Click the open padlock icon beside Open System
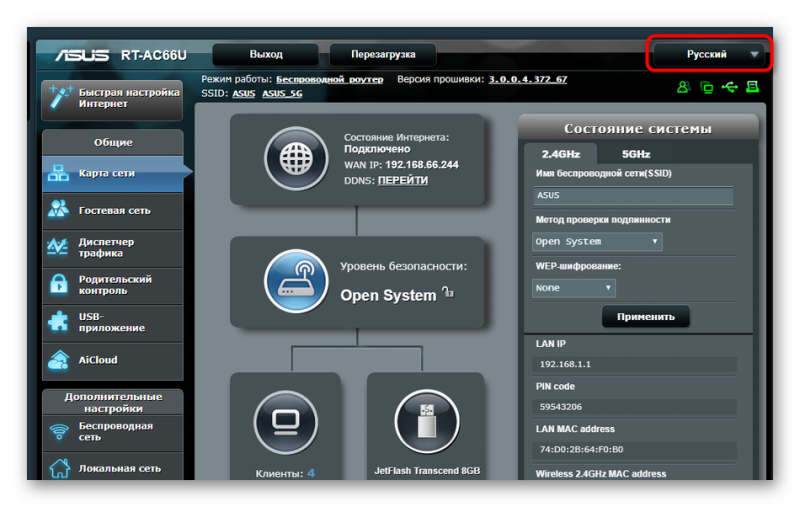This screenshot has height=507, width=800. 448,292
